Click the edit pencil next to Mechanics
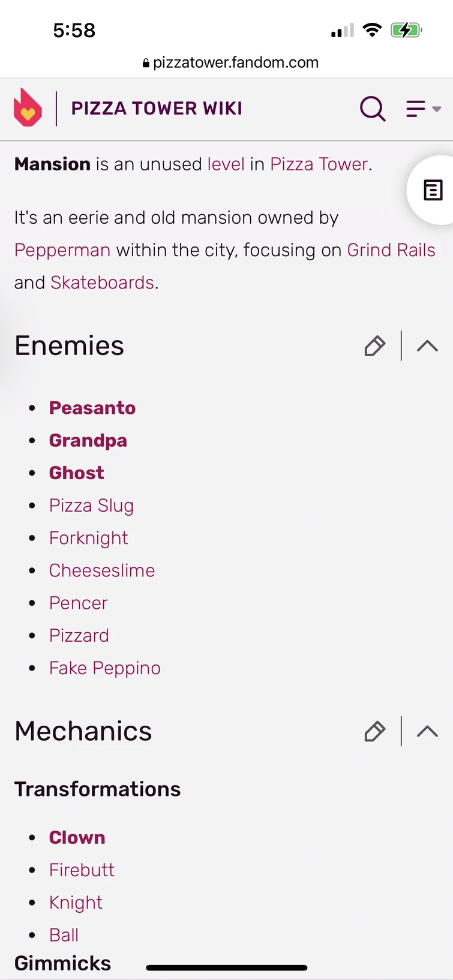Image resolution: width=453 pixels, height=980 pixels. coord(374,731)
